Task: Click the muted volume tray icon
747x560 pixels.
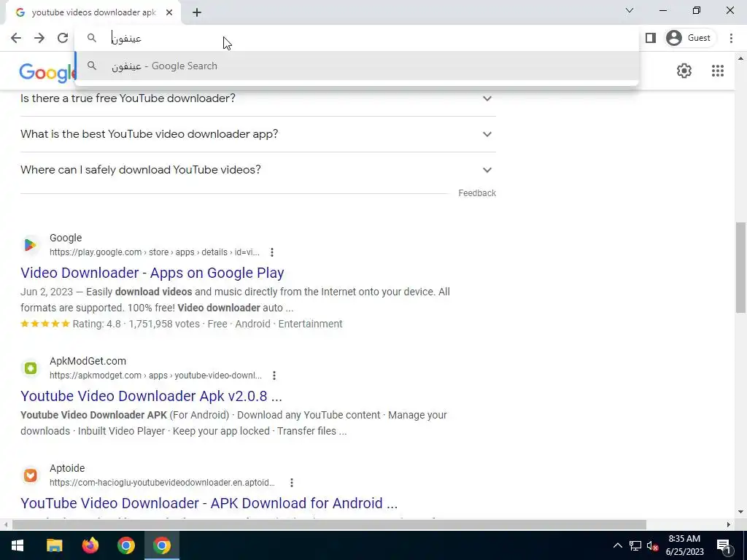Action: click(652, 545)
